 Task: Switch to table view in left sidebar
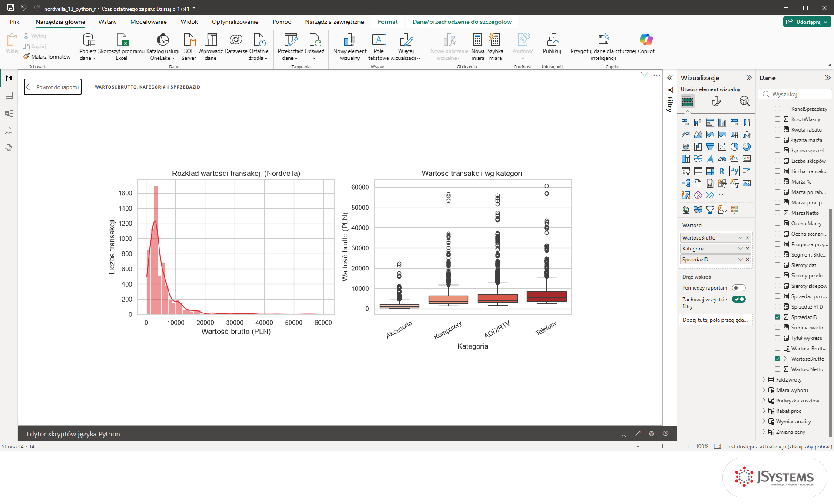coord(9,96)
